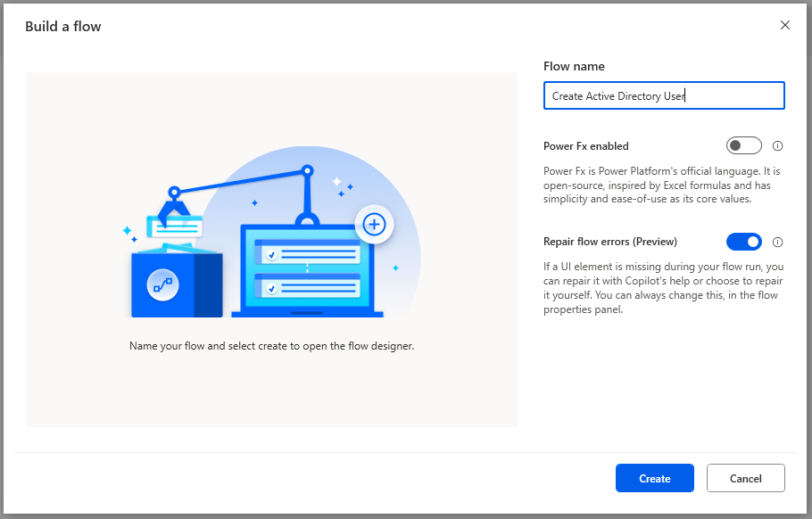Click the Power Fx switch knob
812x519 pixels.
click(737, 145)
